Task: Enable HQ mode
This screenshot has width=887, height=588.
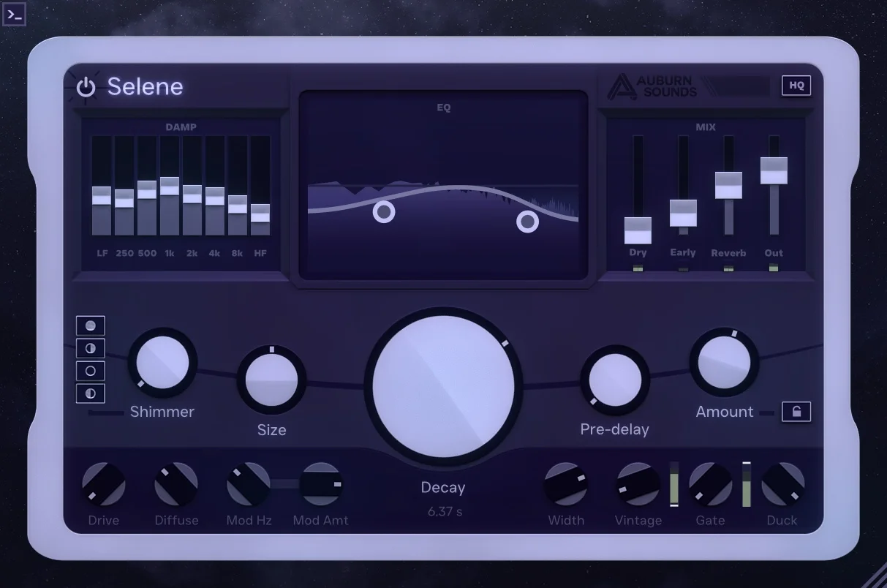Action: pyautogui.click(x=796, y=86)
